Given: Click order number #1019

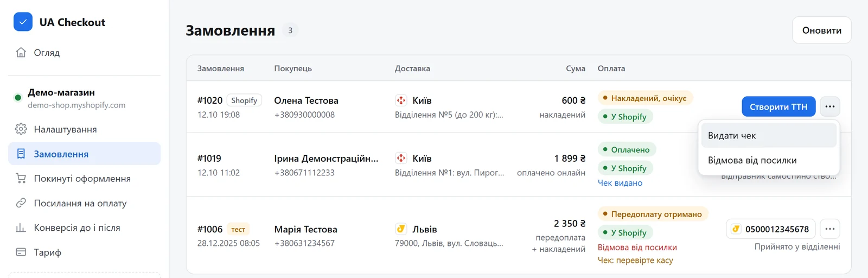Looking at the screenshot, I should [x=209, y=159].
